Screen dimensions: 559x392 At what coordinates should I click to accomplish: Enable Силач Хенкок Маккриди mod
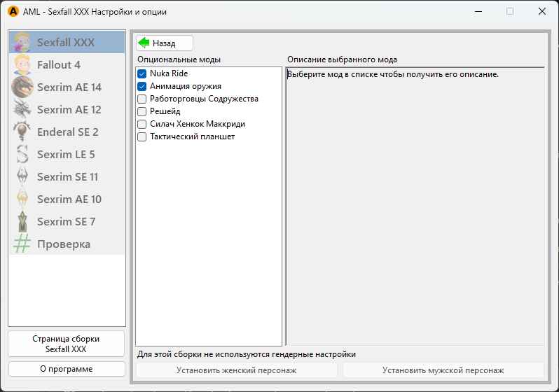pyautogui.click(x=142, y=124)
